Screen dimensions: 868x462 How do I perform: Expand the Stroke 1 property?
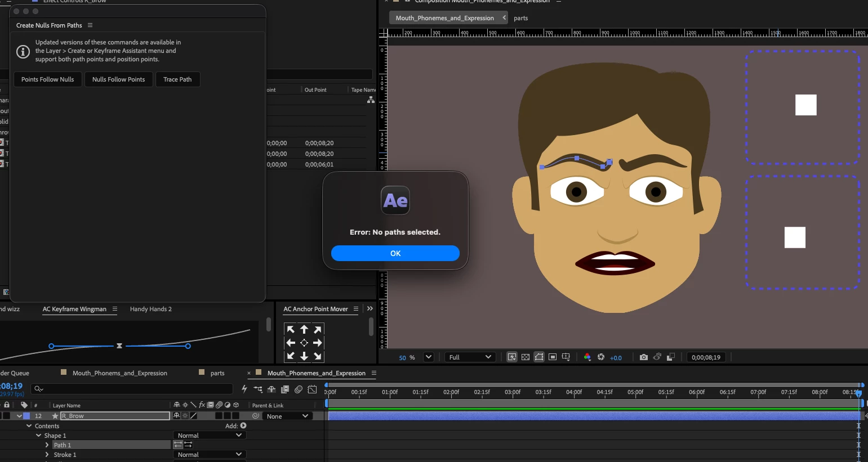tap(47, 455)
